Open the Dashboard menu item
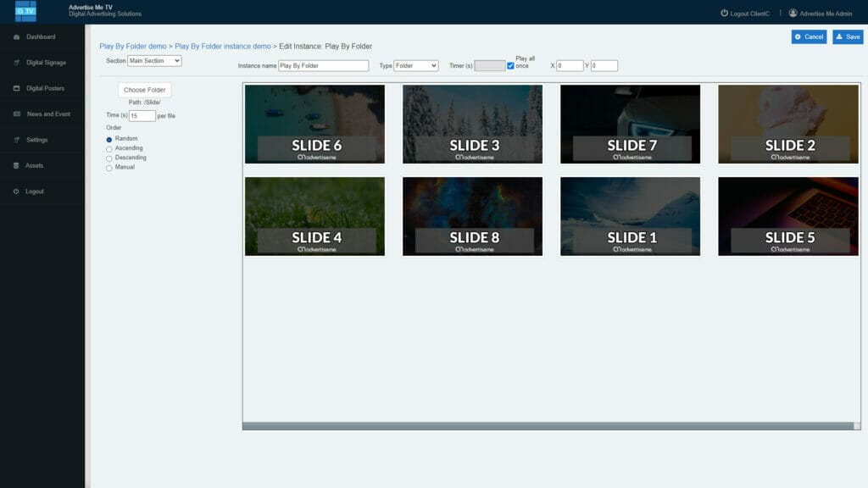Screen dimensions: 868x488 (x=42, y=36)
